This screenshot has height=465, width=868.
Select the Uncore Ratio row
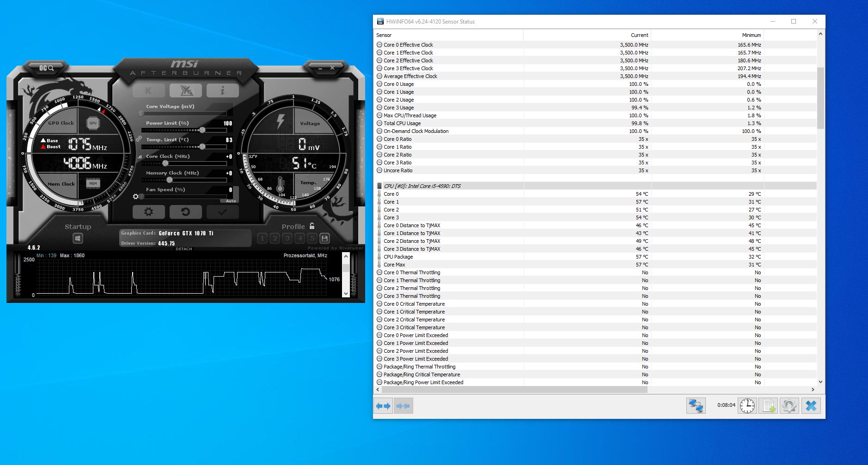[595, 170]
